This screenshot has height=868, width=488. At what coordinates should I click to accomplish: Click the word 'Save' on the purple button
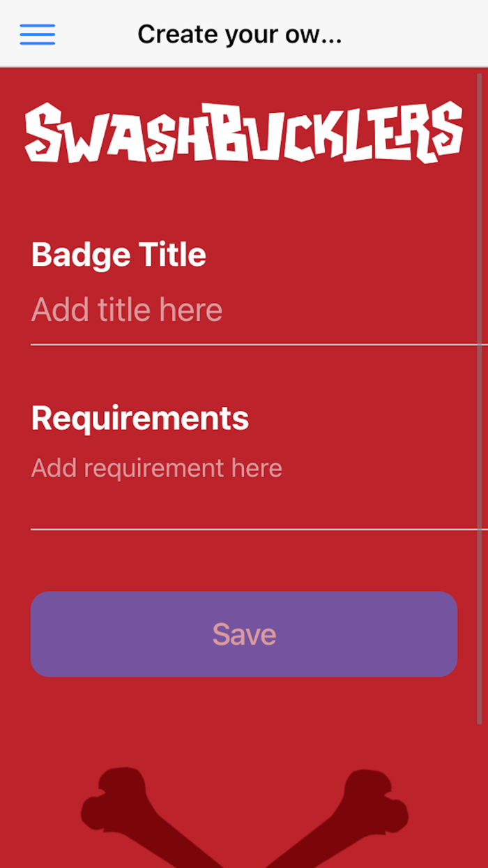(x=244, y=634)
